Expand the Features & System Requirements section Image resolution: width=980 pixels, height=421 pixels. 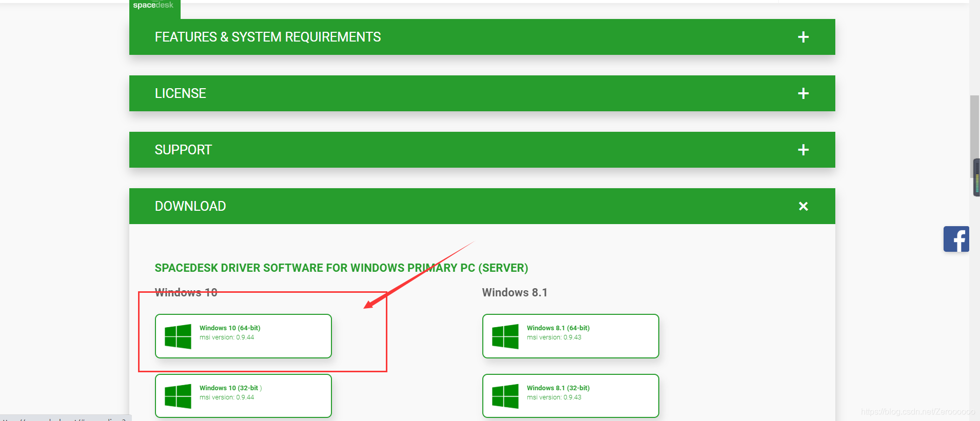click(x=482, y=37)
